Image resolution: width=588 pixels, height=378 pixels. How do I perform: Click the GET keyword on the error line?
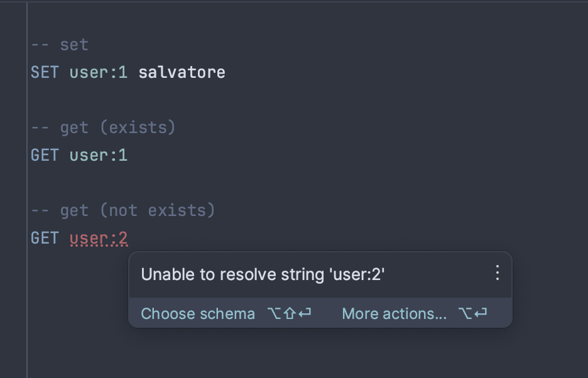44,238
